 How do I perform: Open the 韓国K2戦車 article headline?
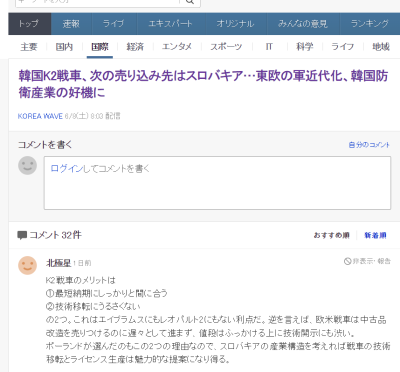tap(203, 84)
